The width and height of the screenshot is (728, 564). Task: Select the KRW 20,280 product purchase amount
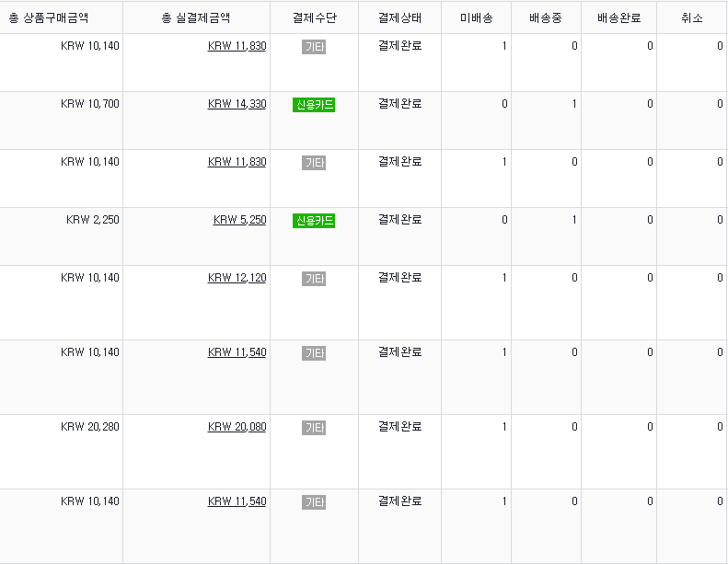point(89,427)
